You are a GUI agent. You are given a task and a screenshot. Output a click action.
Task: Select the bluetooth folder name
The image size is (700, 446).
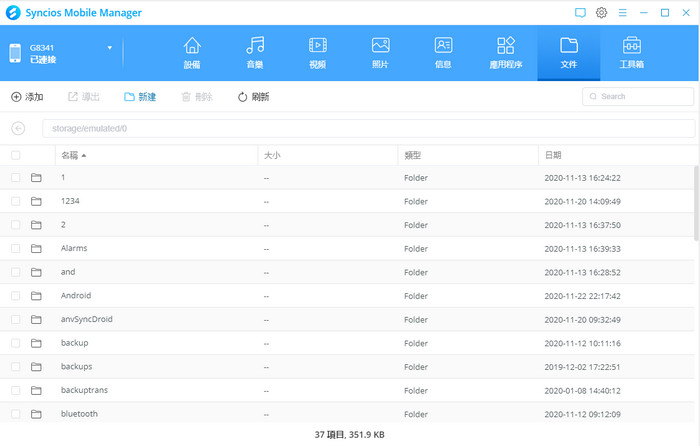[x=79, y=414]
